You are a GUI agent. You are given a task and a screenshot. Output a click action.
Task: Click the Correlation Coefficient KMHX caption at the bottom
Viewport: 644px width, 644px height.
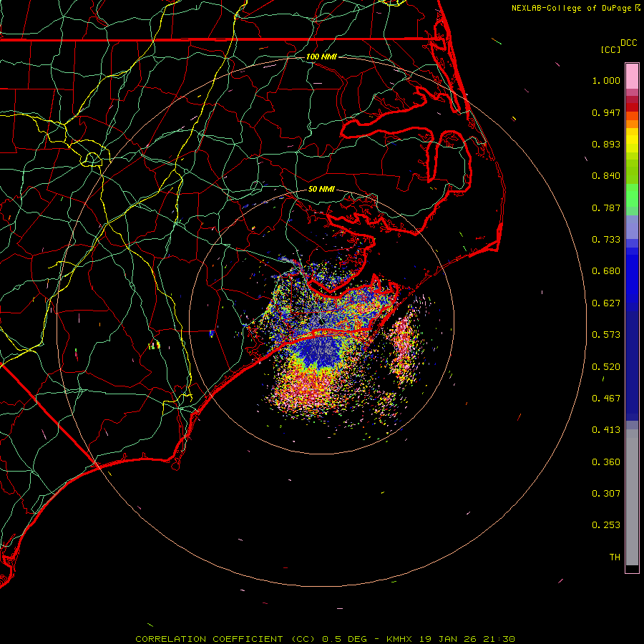(x=325, y=639)
